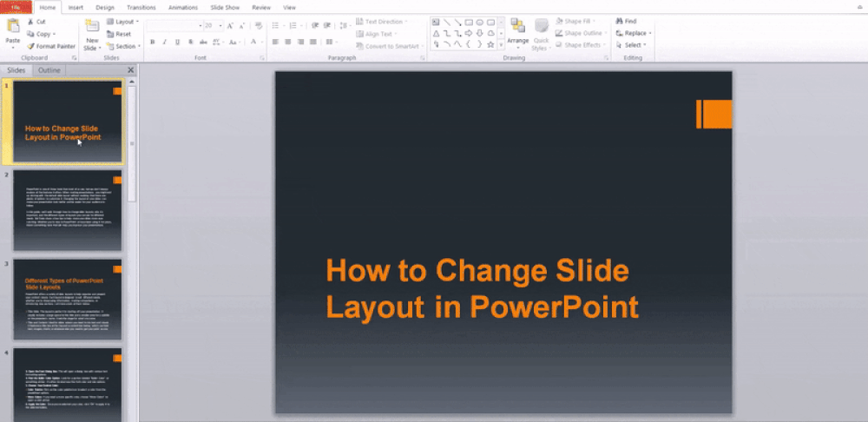Image resolution: width=868 pixels, height=422 pixels.
Task: Reset the slide layout with Reset
Action: tap(119, 34)
